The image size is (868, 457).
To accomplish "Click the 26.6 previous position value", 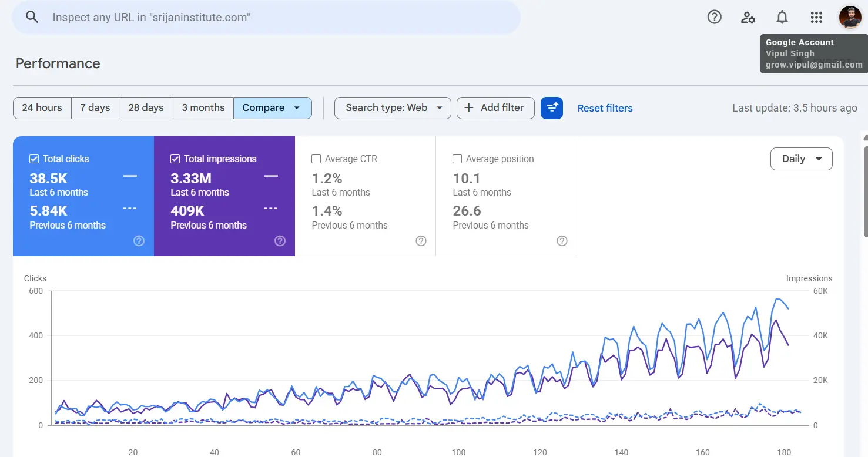I will (x=467, y=210).
